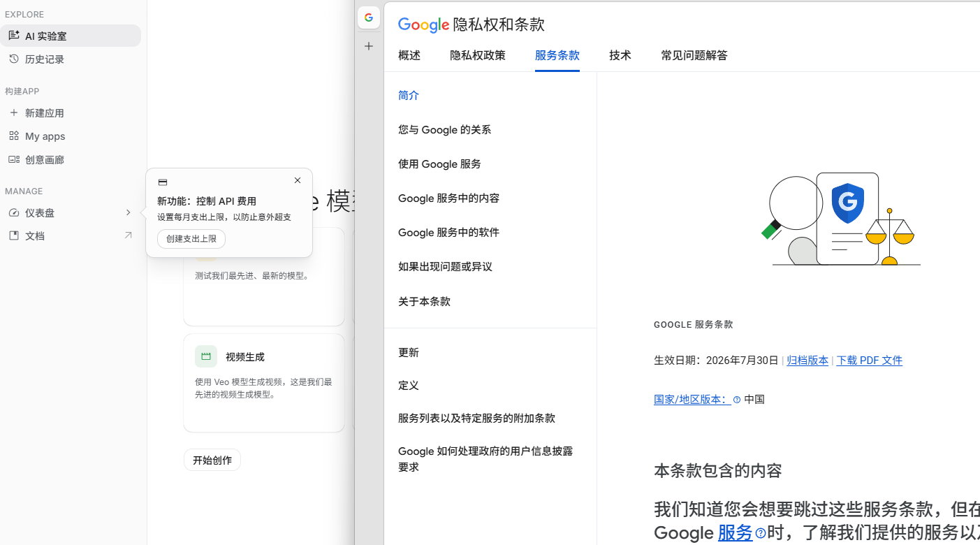Open the Google 服务中的内容 section
The height and width of the screenshot is (545, 980).
click(449, 198)
